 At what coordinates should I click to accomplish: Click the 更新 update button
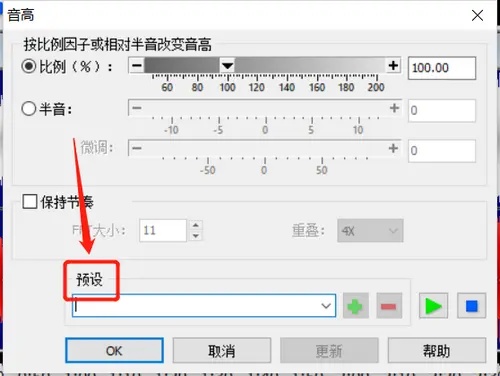[x=329, y=350]
